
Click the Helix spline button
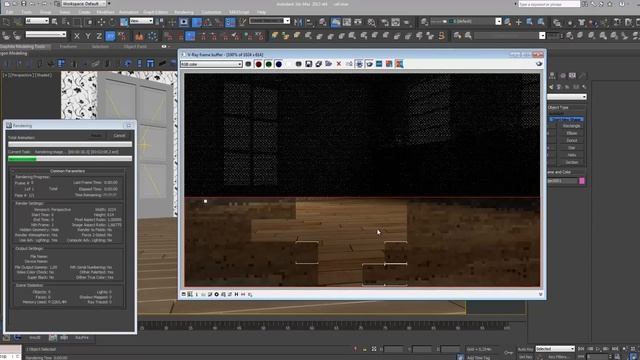[571, 155]
